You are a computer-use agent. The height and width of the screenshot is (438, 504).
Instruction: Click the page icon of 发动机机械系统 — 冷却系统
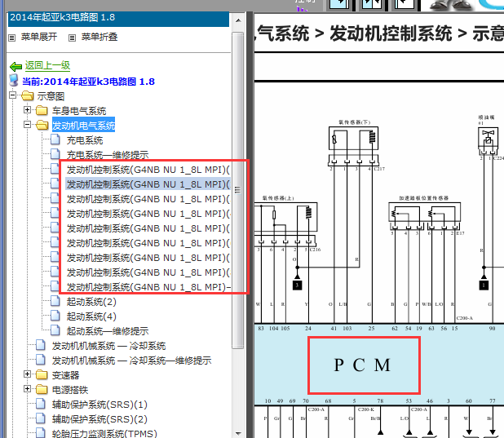point(41,345)
